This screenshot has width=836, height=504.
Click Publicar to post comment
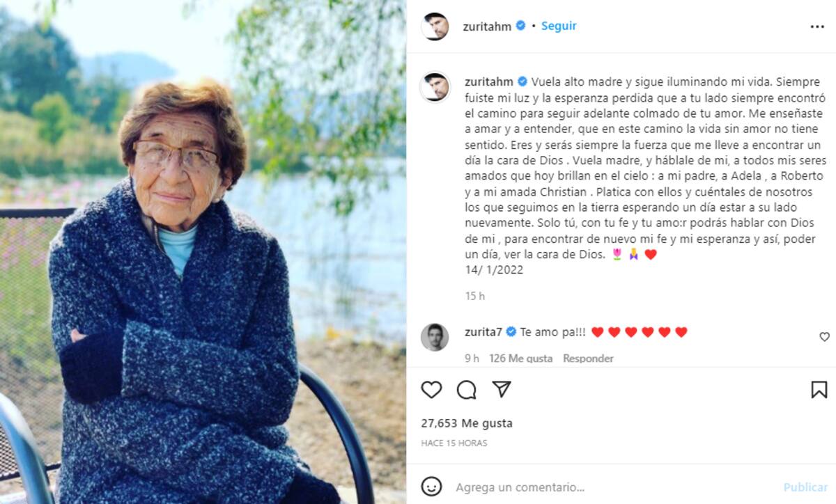pos(805,487)
